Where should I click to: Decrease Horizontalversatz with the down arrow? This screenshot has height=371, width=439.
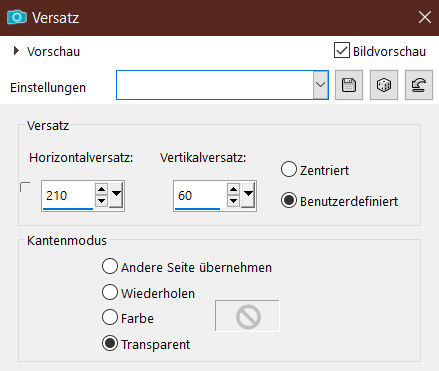pos(101,201)
